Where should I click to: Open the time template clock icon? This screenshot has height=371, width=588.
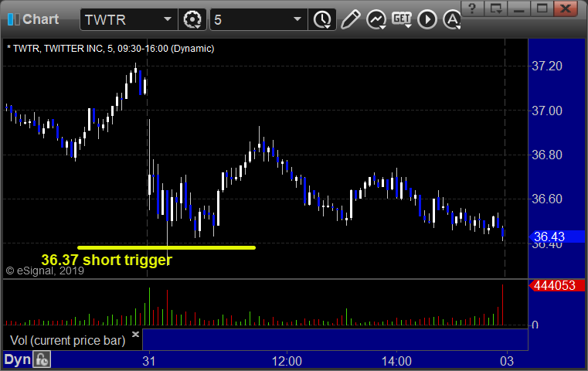[322, 19]
